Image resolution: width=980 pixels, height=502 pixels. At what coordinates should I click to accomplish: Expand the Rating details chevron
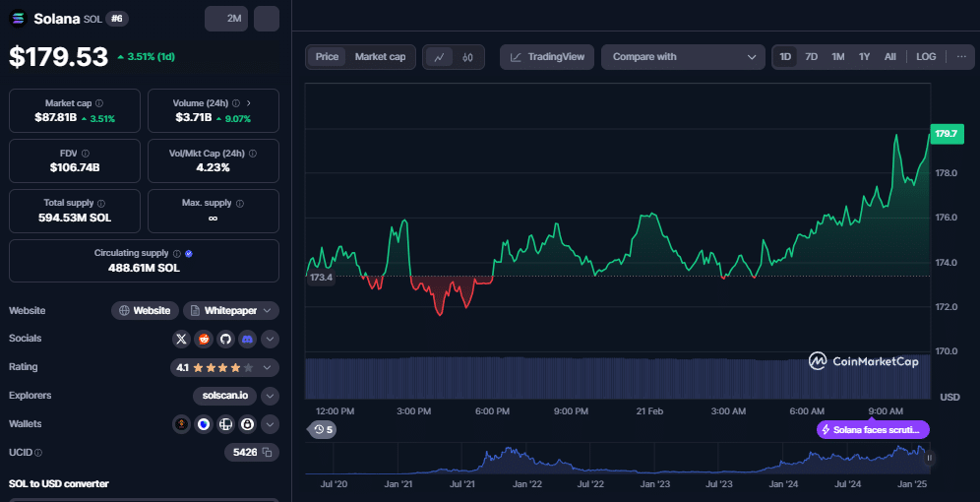point(267,367)
